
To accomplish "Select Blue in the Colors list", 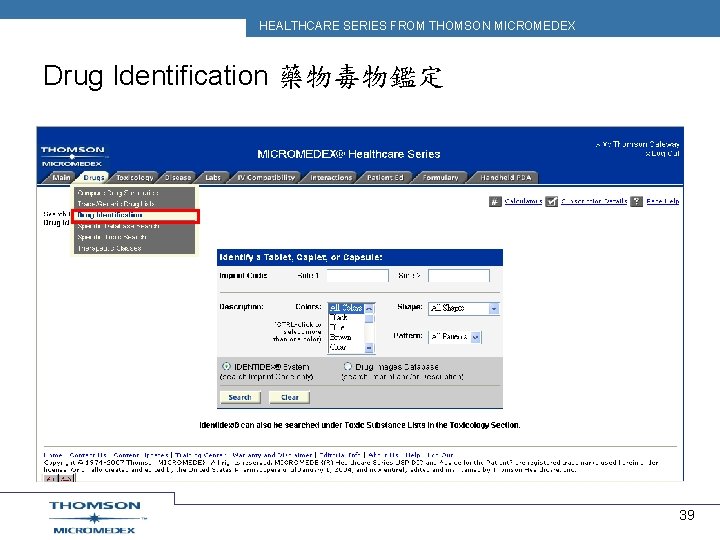I will 347,327.
